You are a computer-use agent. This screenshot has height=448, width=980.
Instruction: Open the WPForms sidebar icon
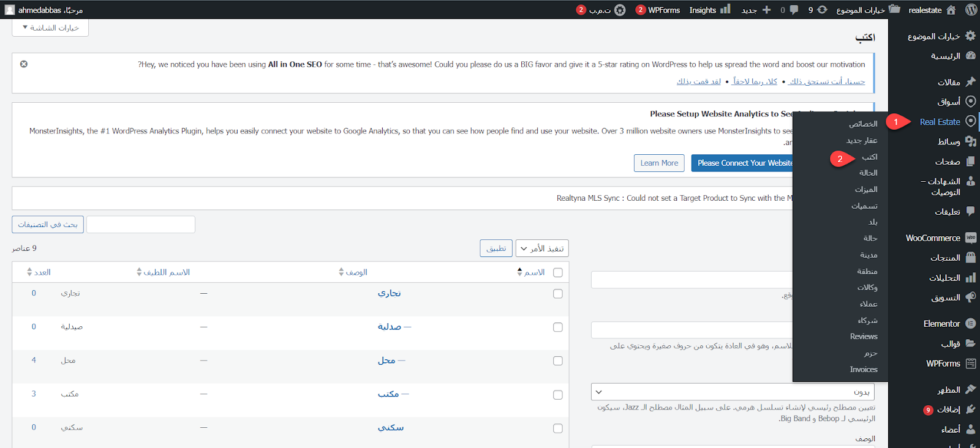click(x=971, y=364)
